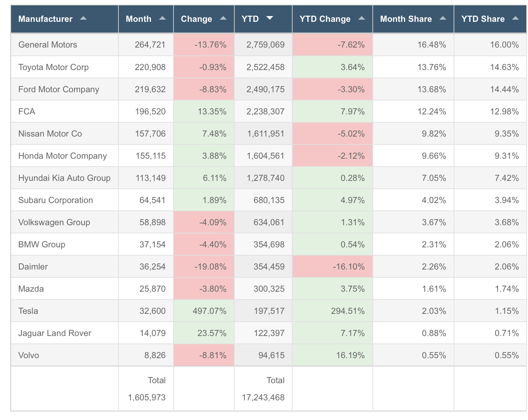
Task: Click the YTD total 17,243,468
Action: (x=263, y=397)
